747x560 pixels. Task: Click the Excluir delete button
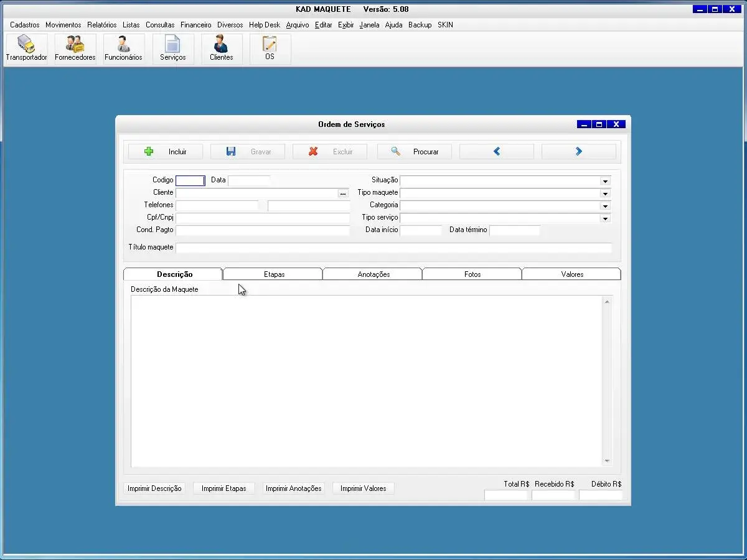pyautogui.click(x=330, y=151)
